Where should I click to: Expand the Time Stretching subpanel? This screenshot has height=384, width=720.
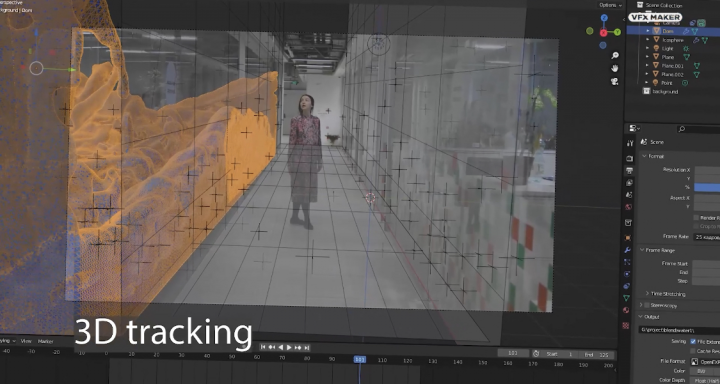pos(647,294)
